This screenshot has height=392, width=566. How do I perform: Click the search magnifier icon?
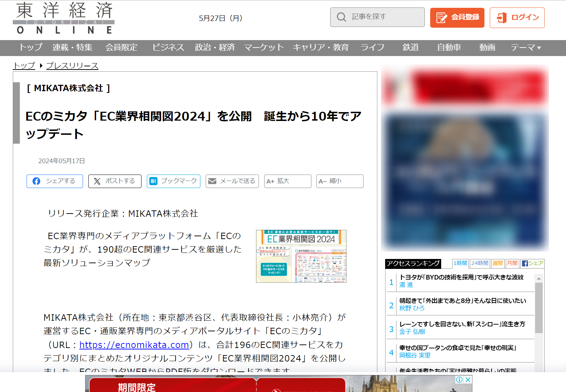tap(341, 17)
